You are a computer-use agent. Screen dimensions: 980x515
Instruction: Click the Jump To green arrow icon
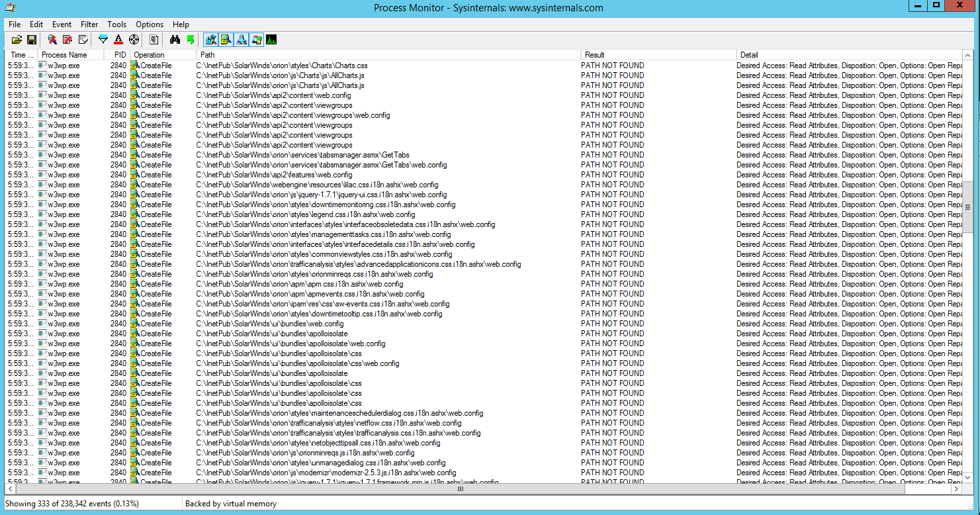191,39
